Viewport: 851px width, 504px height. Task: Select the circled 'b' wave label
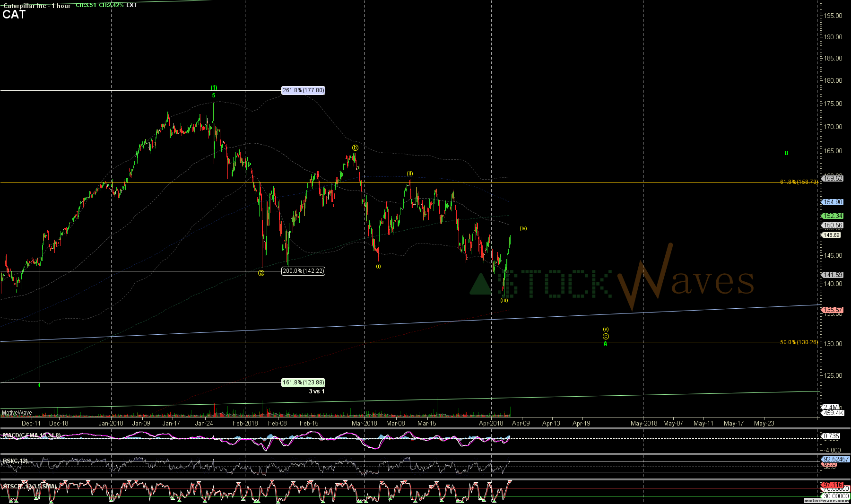(355, 148)
